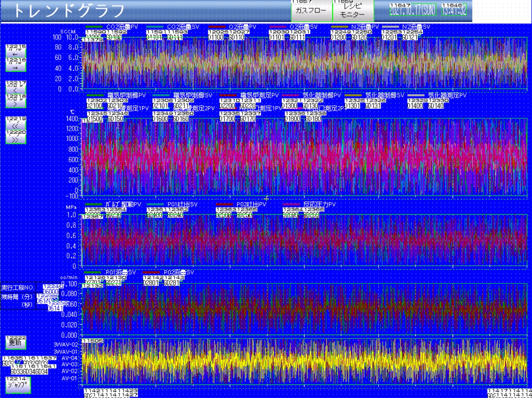Click the green P01流量SV legend line

click(92, 272)
